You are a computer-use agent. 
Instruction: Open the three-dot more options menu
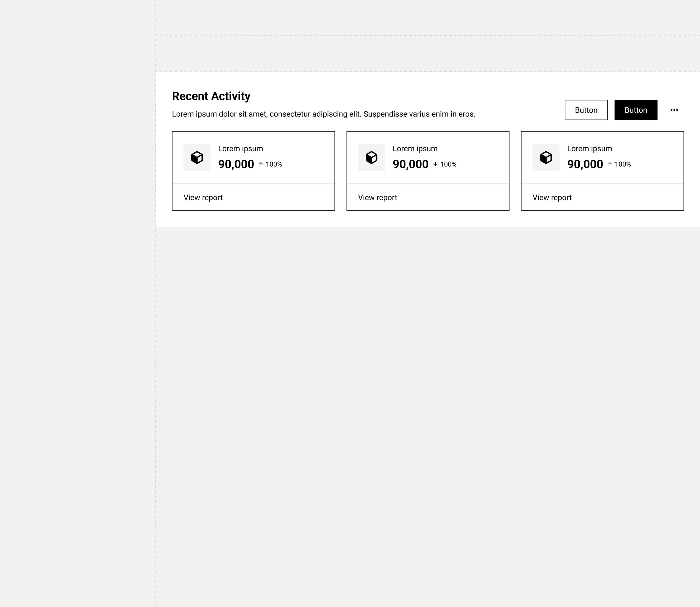click(x=674, y=110)
